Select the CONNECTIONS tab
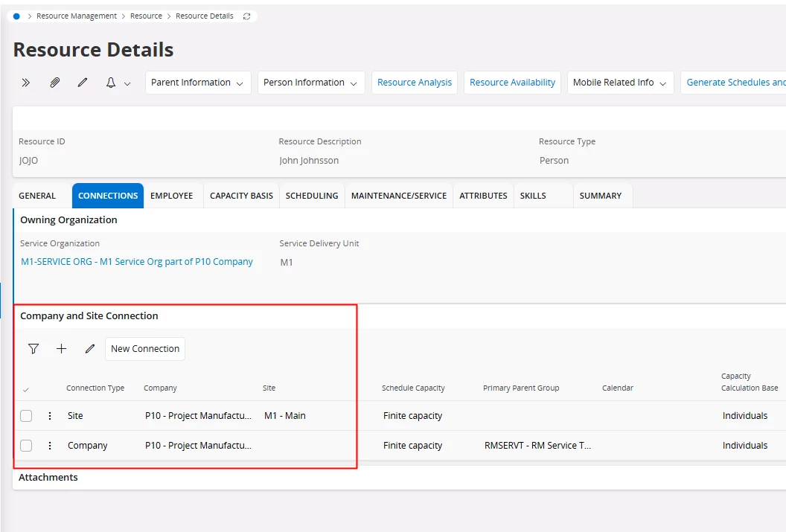 (108, 196)
